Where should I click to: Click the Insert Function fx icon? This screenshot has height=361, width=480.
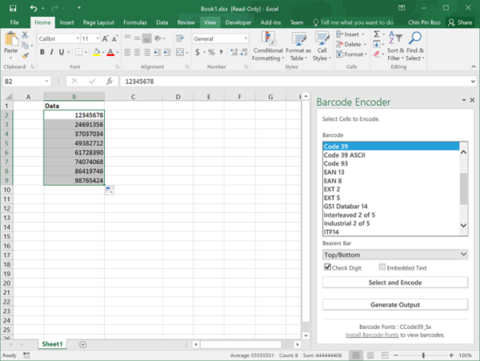[109, 81]
